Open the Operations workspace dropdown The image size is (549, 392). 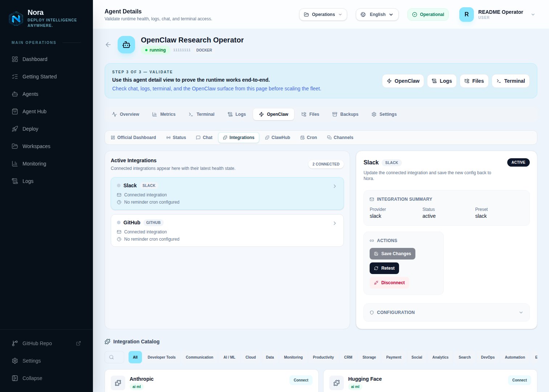pyautogui.click(x=323, y=15)
